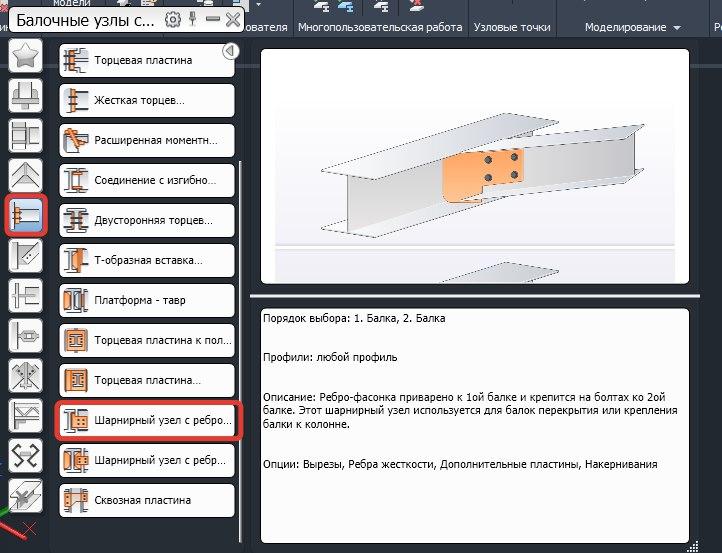Click the roof ridge apex category icon
The image size is (722, 553).
tap(25, 175)
